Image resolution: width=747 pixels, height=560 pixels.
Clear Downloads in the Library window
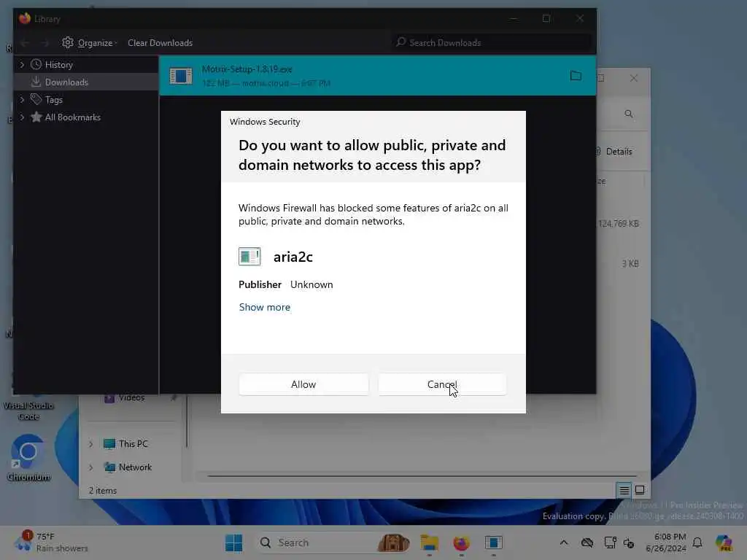click(x=160, y=43)
